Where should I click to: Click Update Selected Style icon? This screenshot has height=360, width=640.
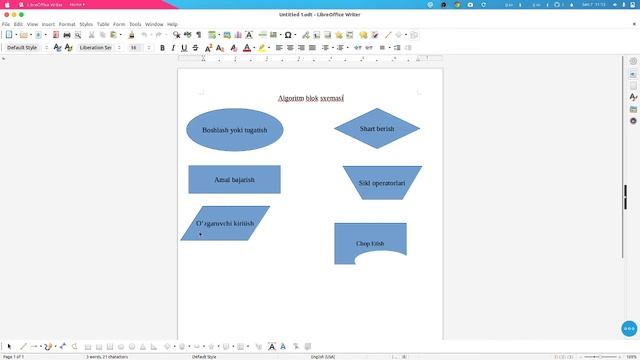tap(58, 48)
